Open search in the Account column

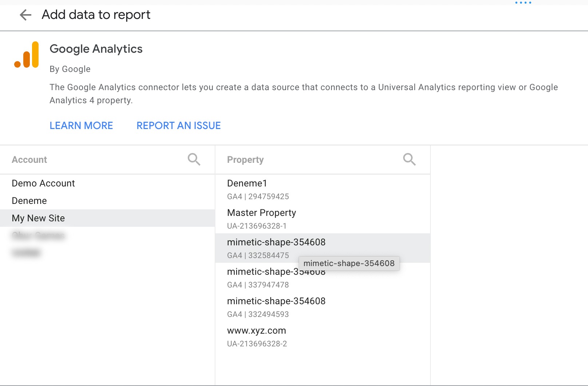tap(194, 159)
